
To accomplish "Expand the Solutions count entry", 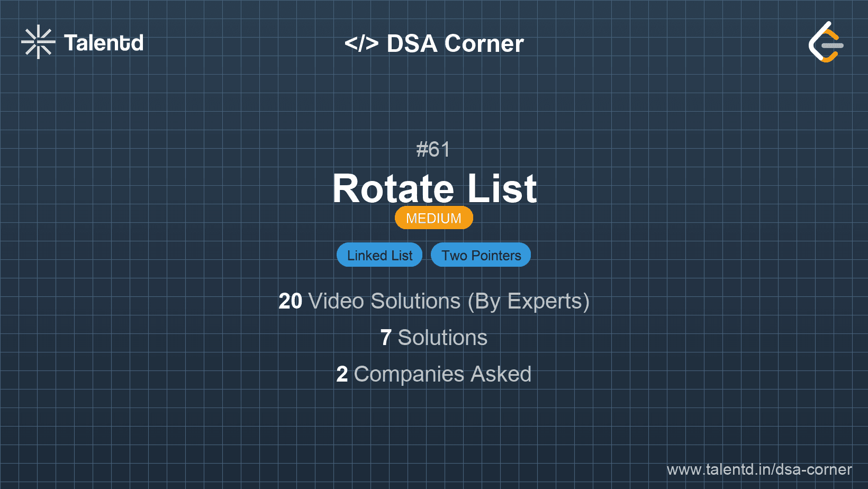I will tap(434, 338).
